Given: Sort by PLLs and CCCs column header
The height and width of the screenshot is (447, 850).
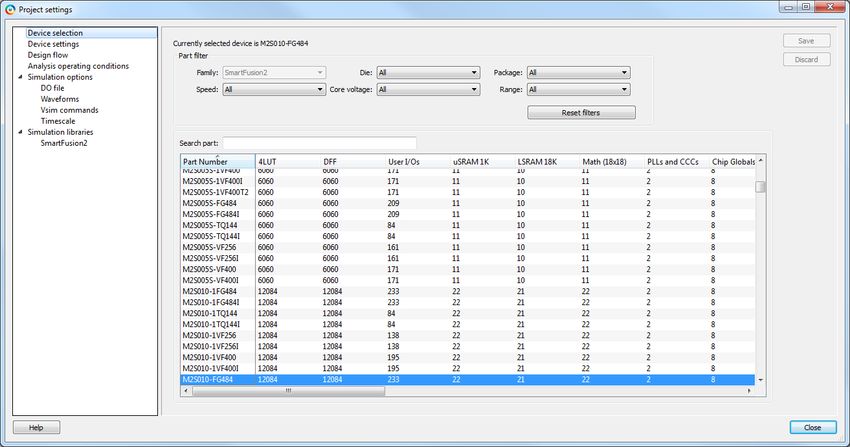Looking at the screenshot, I should (677, 161).
